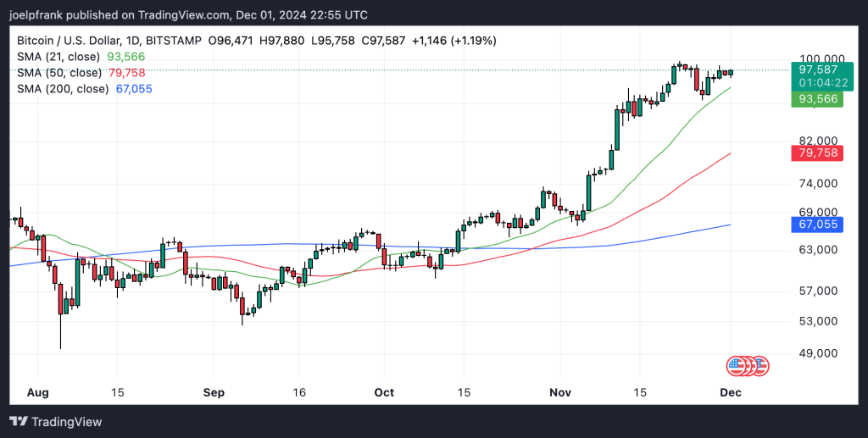Click the rightmost US flag economic event icon
868x438 pixels.
(x=759, y=366)
